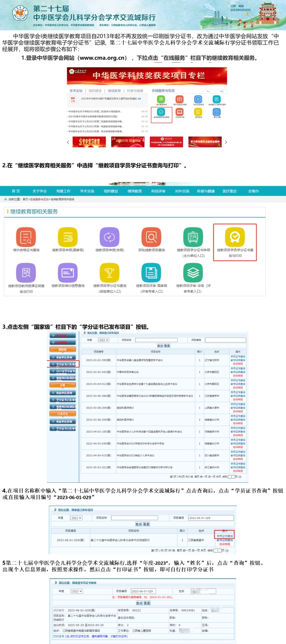Screen dimensions: 286x644
Task: Click red-boxed 学员证书查询 for 2023-06-01-029
Action: [225, 536]
